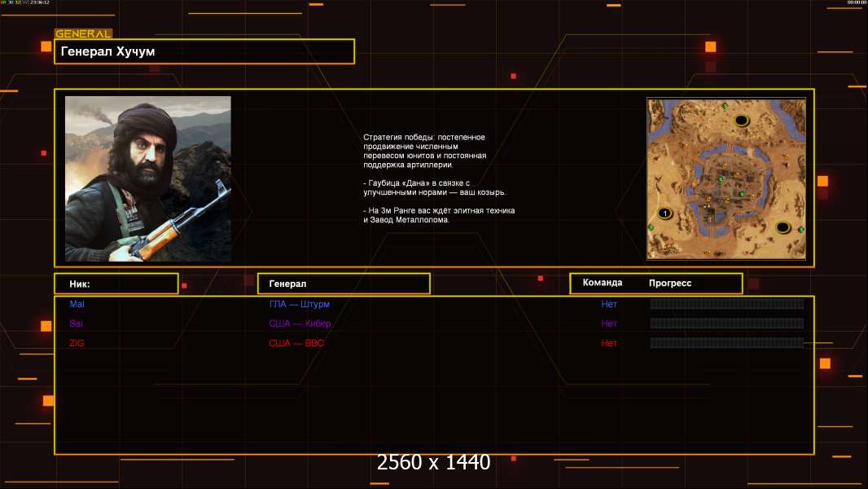The image size is (868, 489).
Task: Select the Генерал column header
Action: pos(343,284)
